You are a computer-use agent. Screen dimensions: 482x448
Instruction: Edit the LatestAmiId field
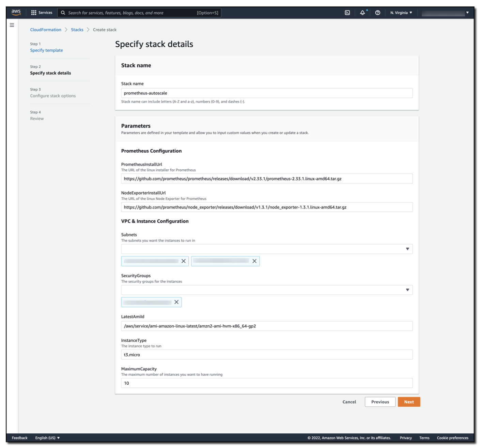coord(267,326)
